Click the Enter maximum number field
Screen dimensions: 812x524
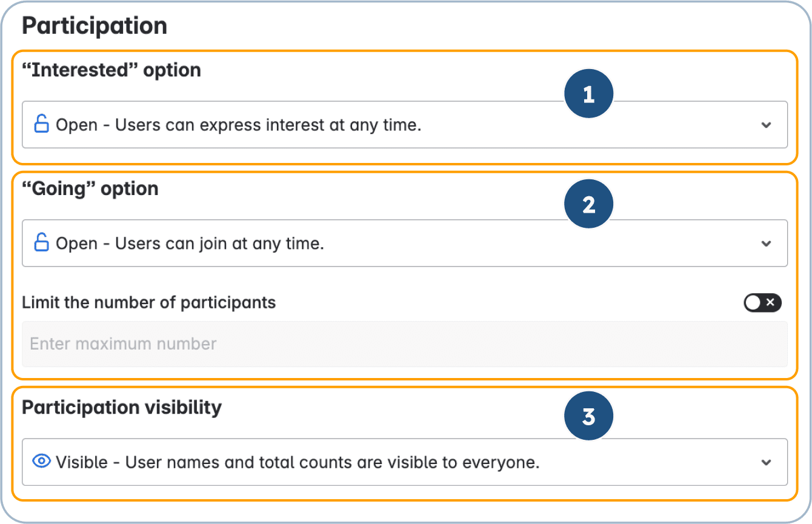(404, 344)
